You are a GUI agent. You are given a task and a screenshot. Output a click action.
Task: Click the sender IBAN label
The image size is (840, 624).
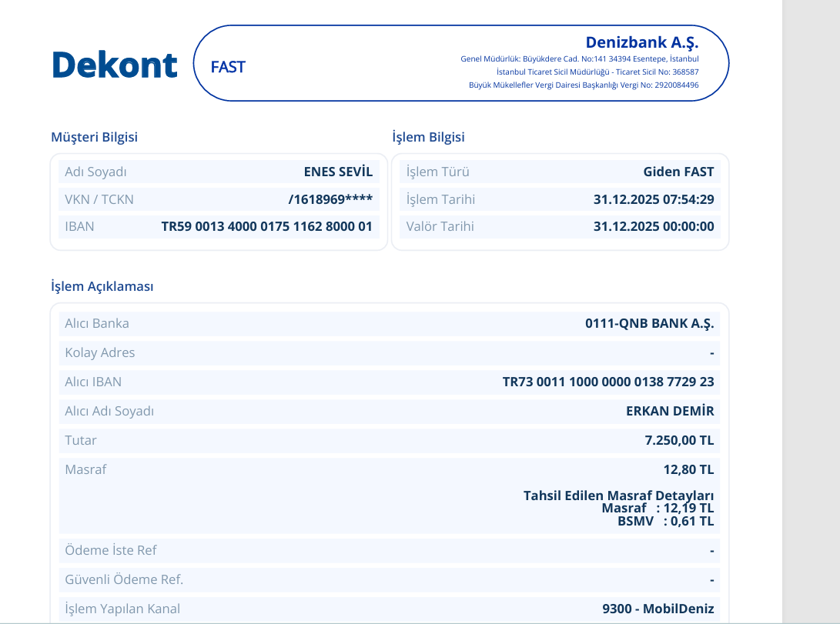click(79, 226)
